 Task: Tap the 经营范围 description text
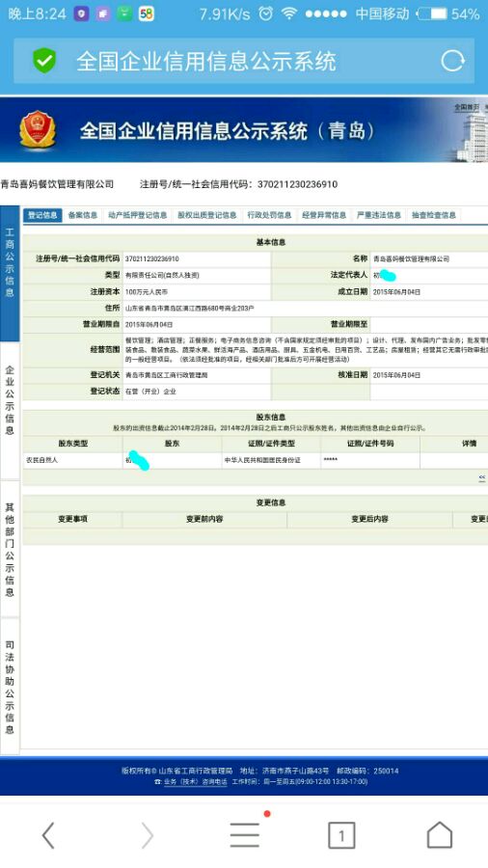click(x=306, y=350)
